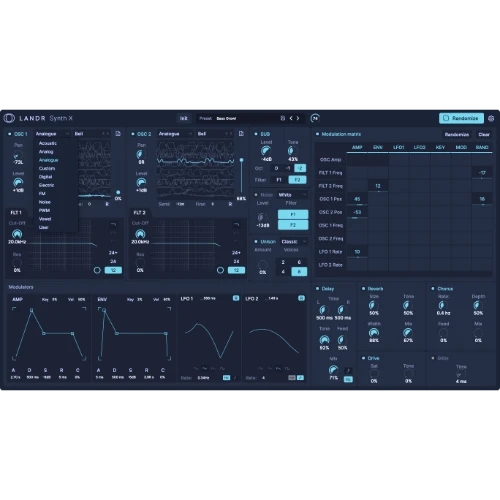Enable the Drive effect power dot
The width and height of the screenshot is (500, 500).
tap(363, 358)
